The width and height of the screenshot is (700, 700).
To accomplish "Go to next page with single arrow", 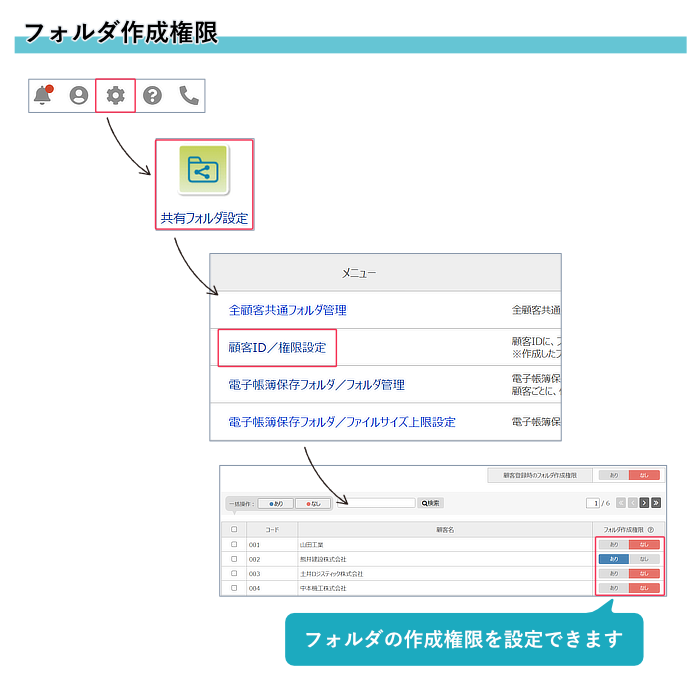I will coord(644,503).
